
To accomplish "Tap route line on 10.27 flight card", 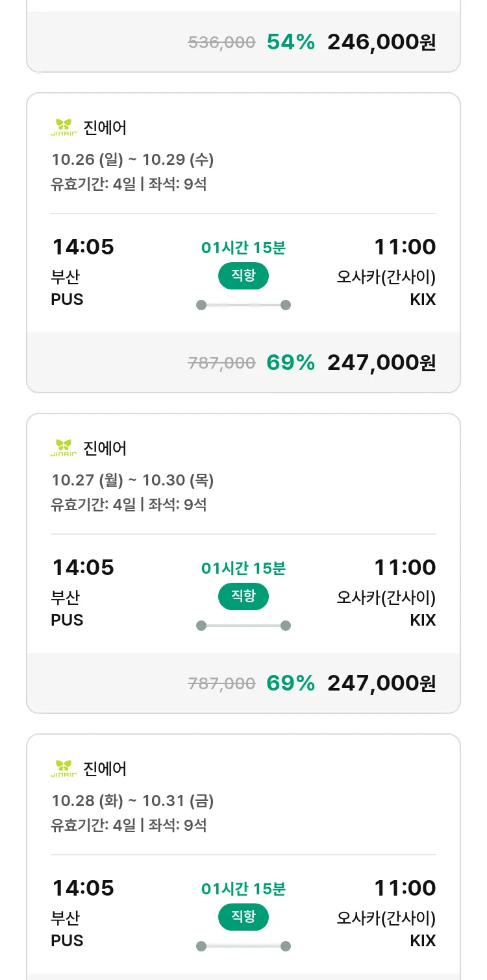I will click(x=243, y=626).
